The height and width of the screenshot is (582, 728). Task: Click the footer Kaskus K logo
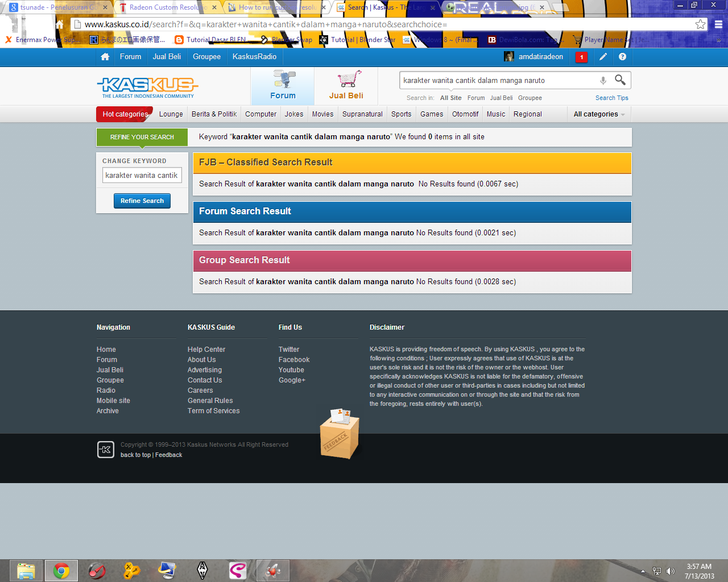pyautogui.click(x=106, y=450)
